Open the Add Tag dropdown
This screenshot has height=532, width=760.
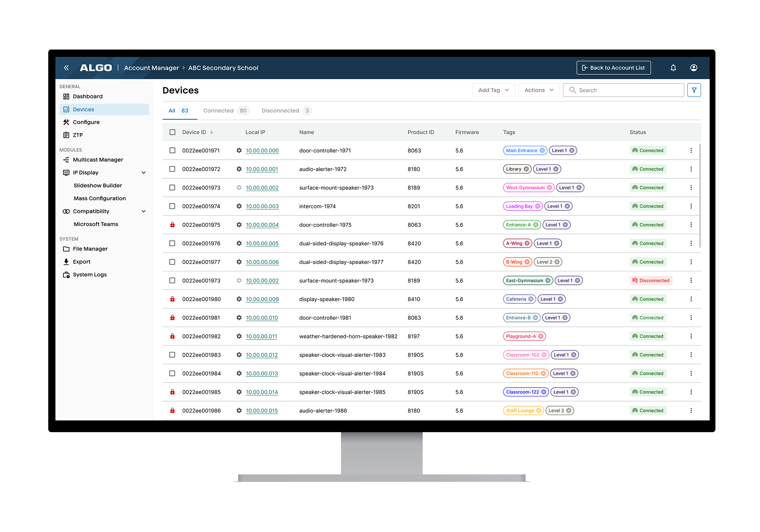pyautogui.click(x=493, y=90)
